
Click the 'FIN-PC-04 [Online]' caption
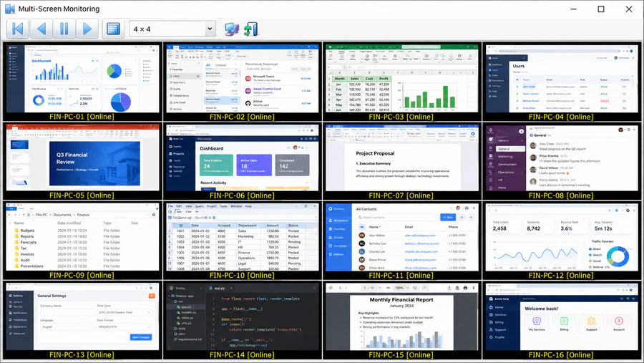(x=561, y=117)
